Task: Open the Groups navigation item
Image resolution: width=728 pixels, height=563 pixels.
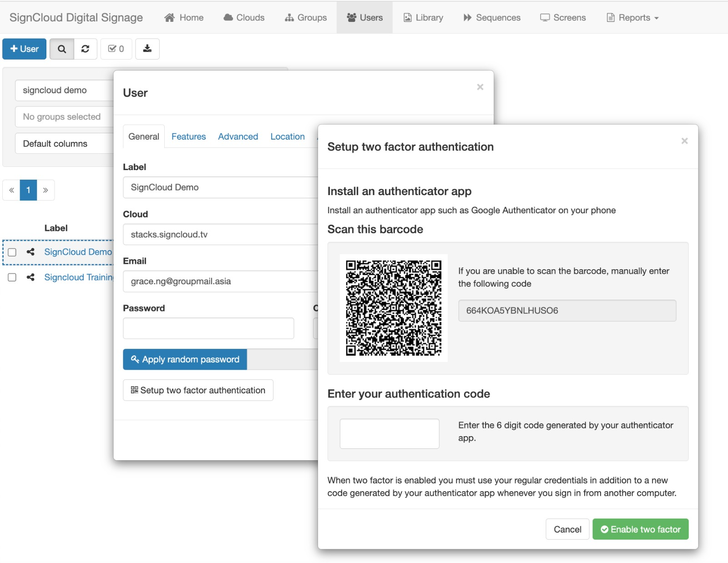Action: pos(306,18)
